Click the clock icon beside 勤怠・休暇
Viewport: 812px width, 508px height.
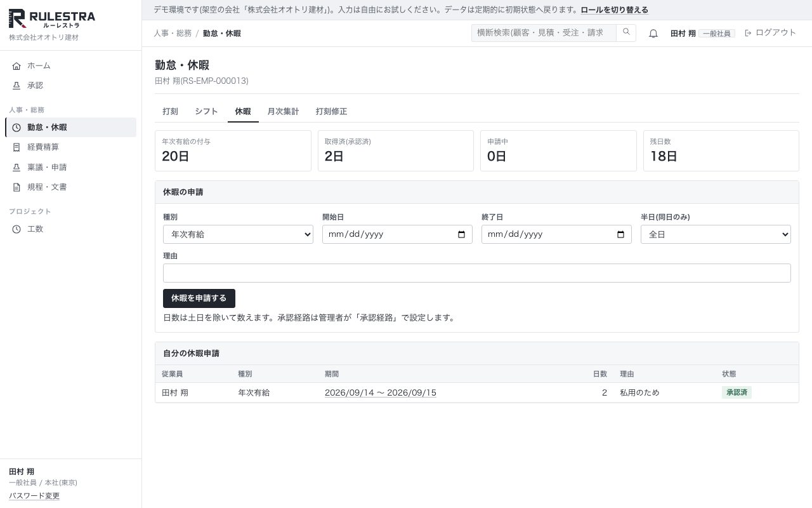pyautogui.click(x=16, y=128)
